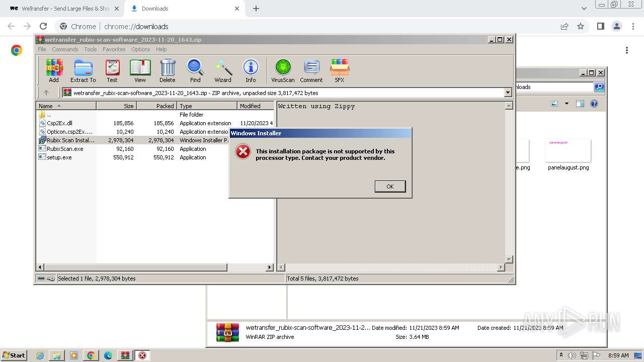Viewport: 644px width, 362px height.
Task: Sort by the Name column header
Action: coord(66,106)
